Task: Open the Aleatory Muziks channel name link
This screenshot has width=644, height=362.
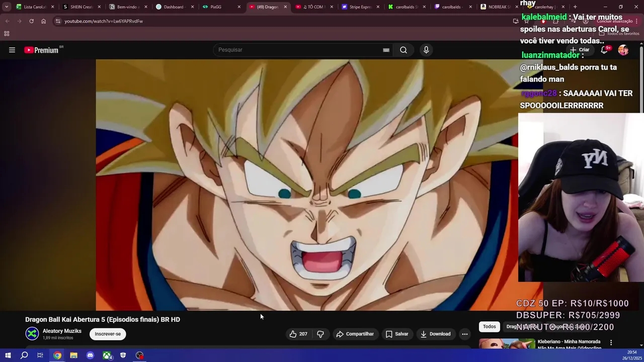Action: [x=62, y=331]
